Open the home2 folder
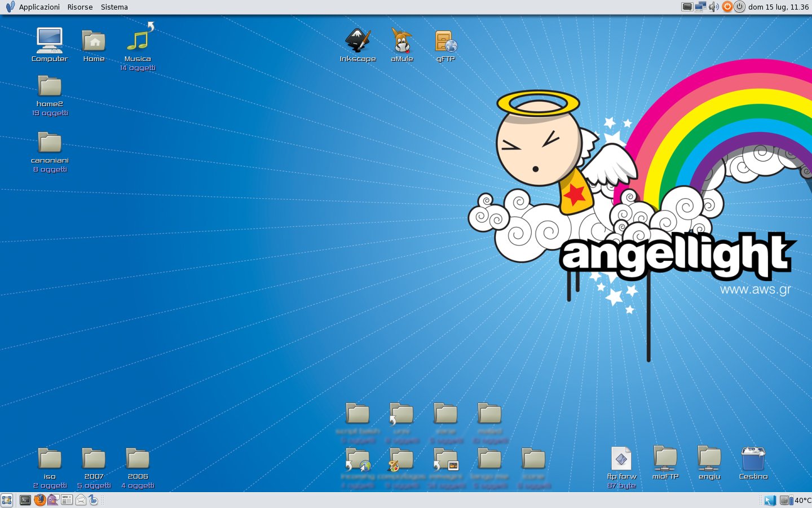This screenshot has width=812, height=508. (50, 86)
